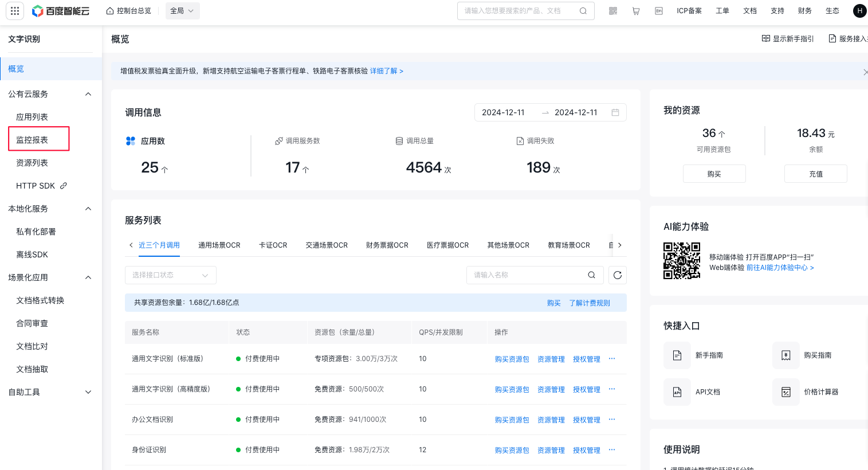Open 离线SDK in the sidebar

pyautogui.click(x=32, y=254)
